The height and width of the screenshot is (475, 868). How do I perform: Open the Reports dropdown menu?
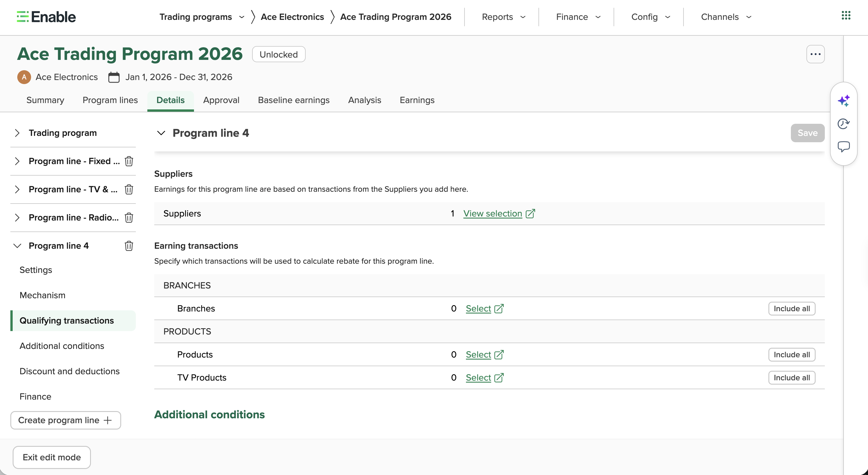tap(503, 17)
